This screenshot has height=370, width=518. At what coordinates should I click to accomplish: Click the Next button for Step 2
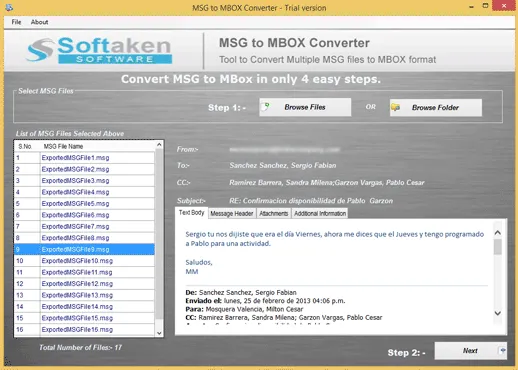click(x=470, y=351)
